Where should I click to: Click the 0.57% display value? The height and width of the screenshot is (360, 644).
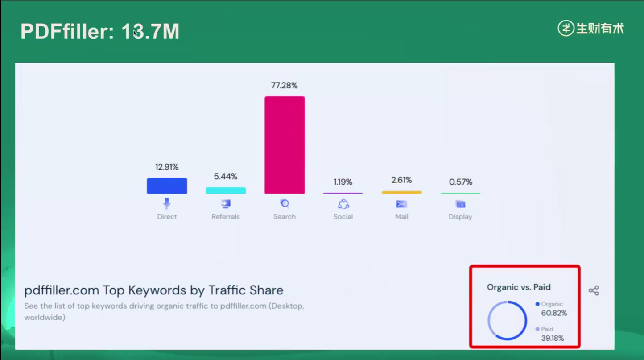point(460,182)
